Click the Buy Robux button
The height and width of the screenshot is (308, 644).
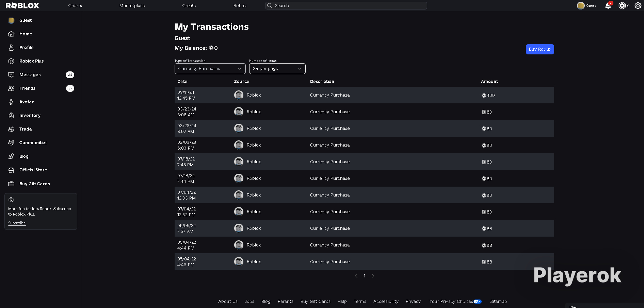(540, 49)
